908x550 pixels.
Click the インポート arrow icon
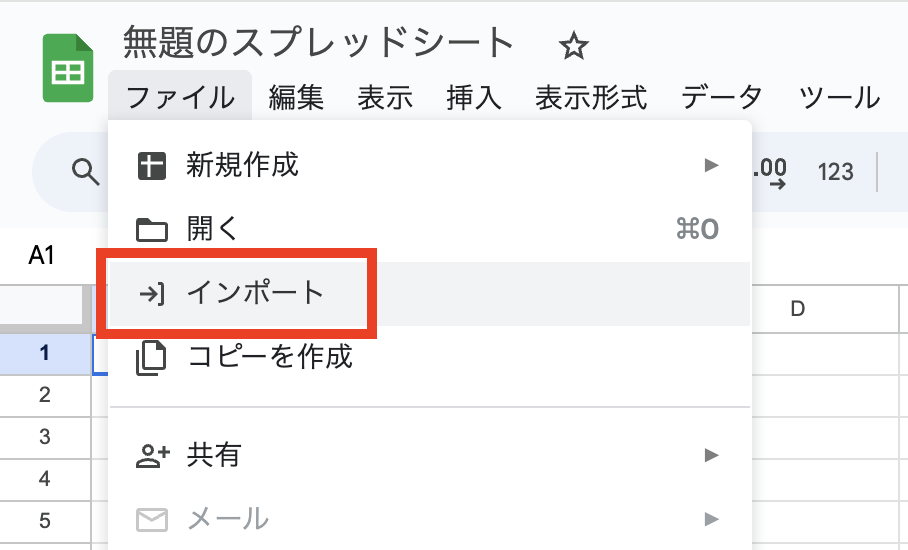click(151, 294)
